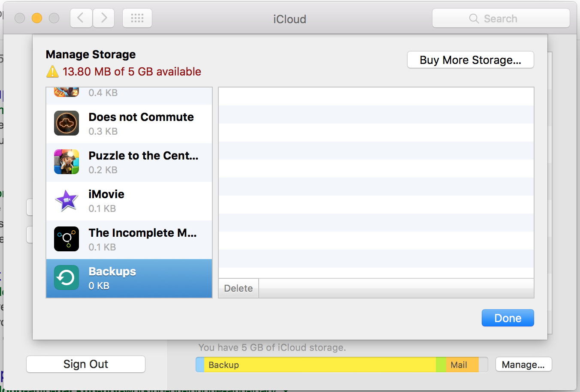Select the iMovie storage row
Viewport: 580px width, 392px height.
pos(129,201)
